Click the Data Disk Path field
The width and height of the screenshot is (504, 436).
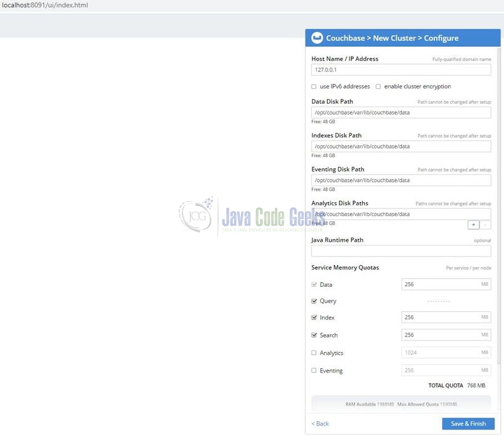pos(400,112)
